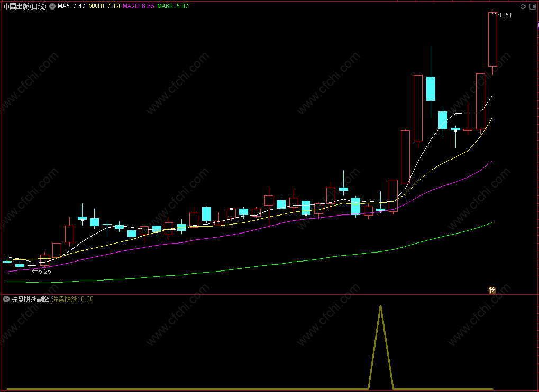Screen dimensions: 539x392
Task: Click the 洗盘阴线副图 sub-chart title
Action: [31, 300]
